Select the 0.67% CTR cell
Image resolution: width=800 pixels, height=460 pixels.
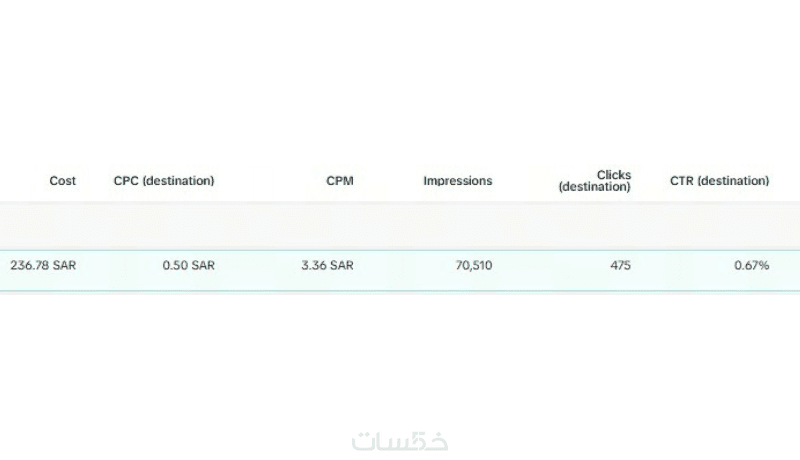click(750, 266)
